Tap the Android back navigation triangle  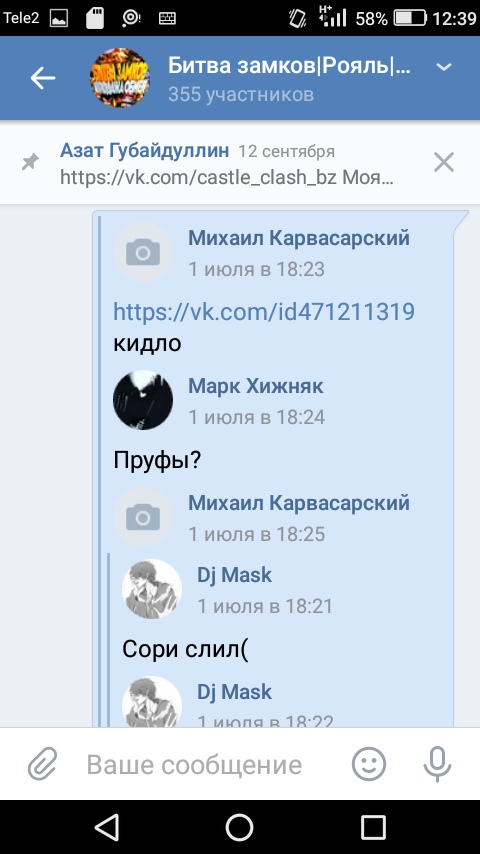(x=107, y=828)
